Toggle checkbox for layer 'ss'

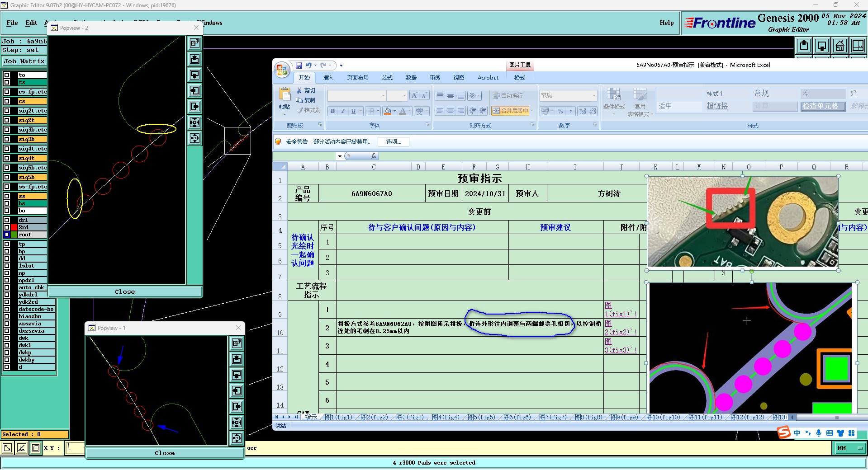tap(7, 196)
